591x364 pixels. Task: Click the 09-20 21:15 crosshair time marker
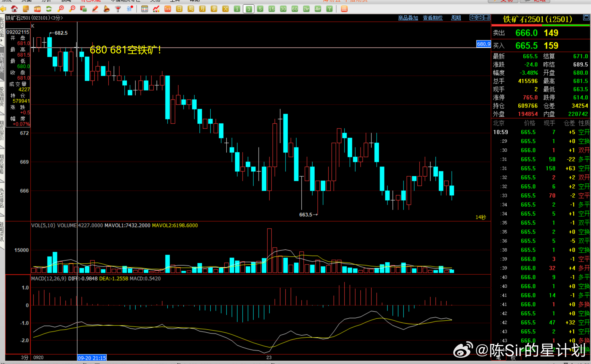[x=92, y=358]
